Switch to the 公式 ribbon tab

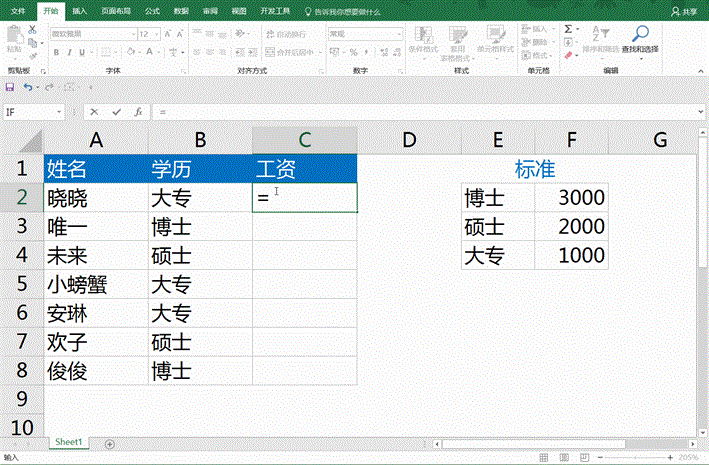coord(152,11)
